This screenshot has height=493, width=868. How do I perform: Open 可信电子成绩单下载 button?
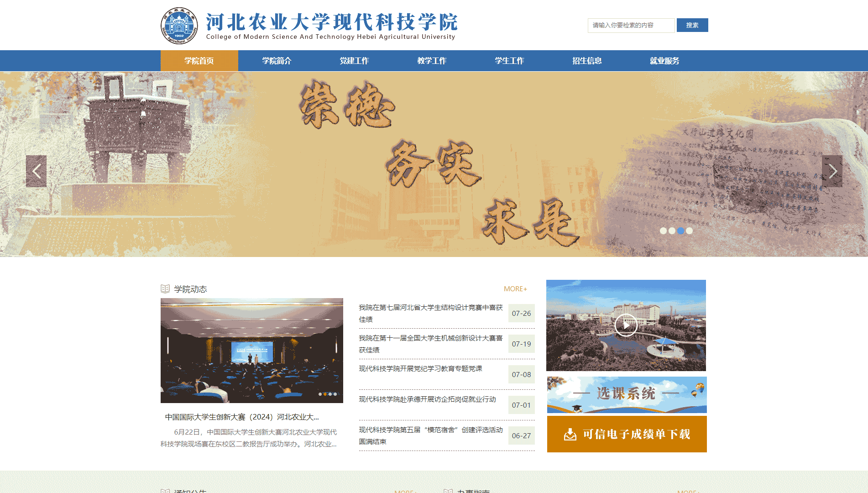627,434
